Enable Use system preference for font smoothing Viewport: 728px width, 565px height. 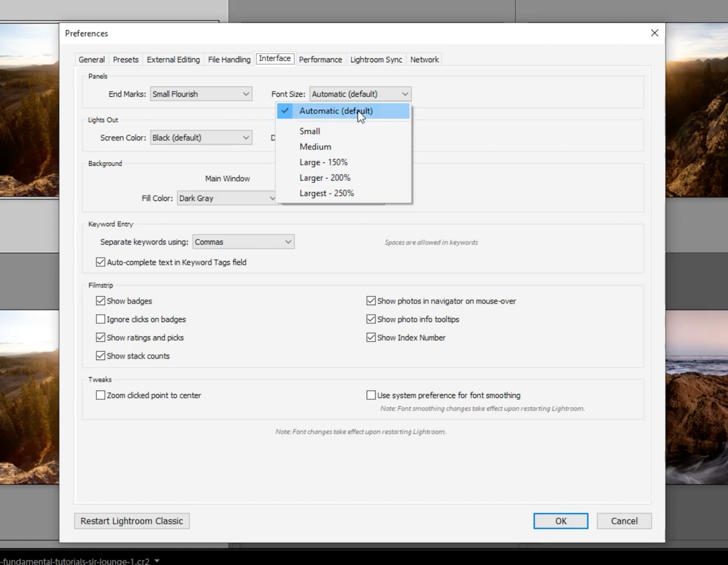tap(371, 395)
